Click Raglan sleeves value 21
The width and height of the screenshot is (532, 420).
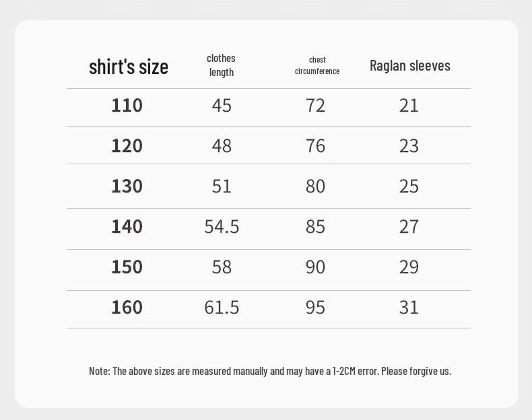tap(409, 106)
